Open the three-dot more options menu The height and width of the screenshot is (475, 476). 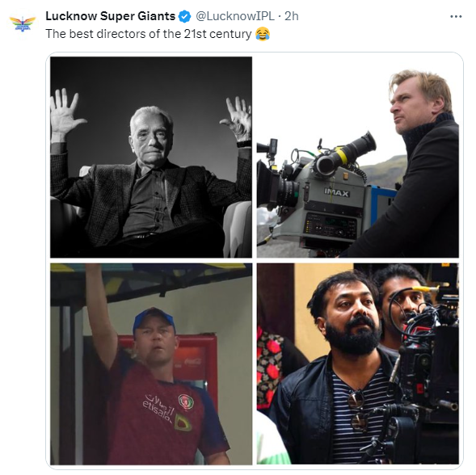point(456,16)
